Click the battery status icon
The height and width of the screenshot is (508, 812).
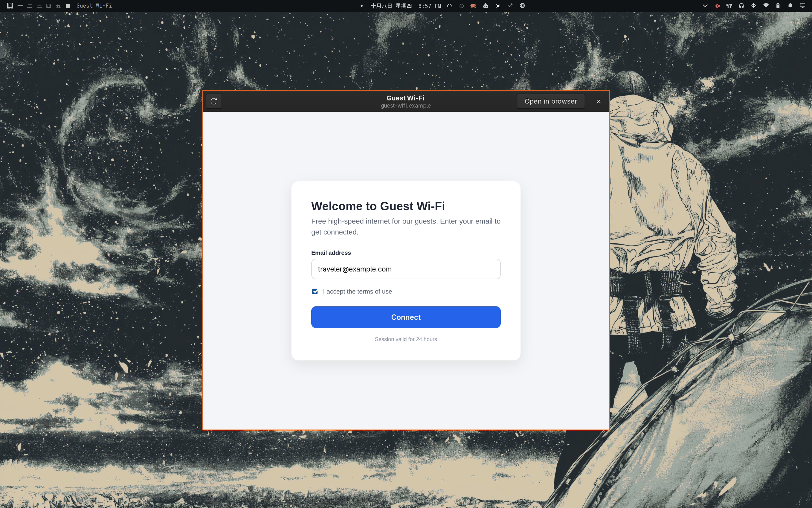tap(778, 6)
